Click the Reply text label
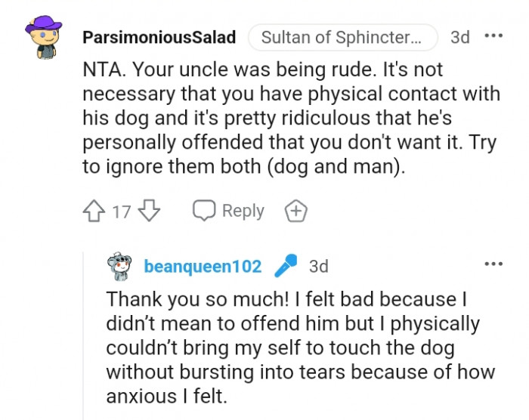 (x=243, y=212)
